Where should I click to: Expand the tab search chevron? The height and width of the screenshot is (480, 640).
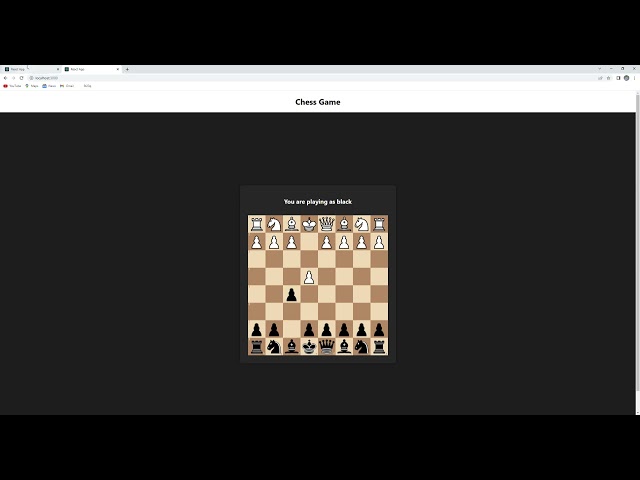600,69
